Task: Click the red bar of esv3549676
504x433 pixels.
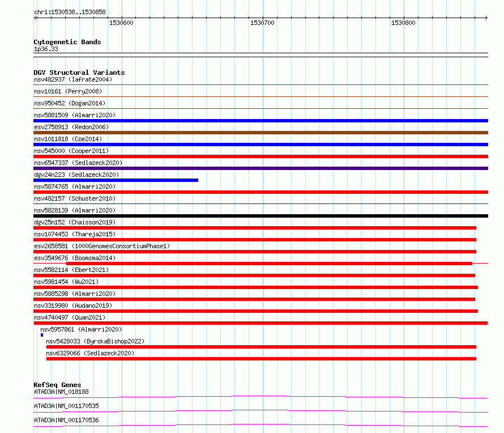Action: [x=270, y=264]
